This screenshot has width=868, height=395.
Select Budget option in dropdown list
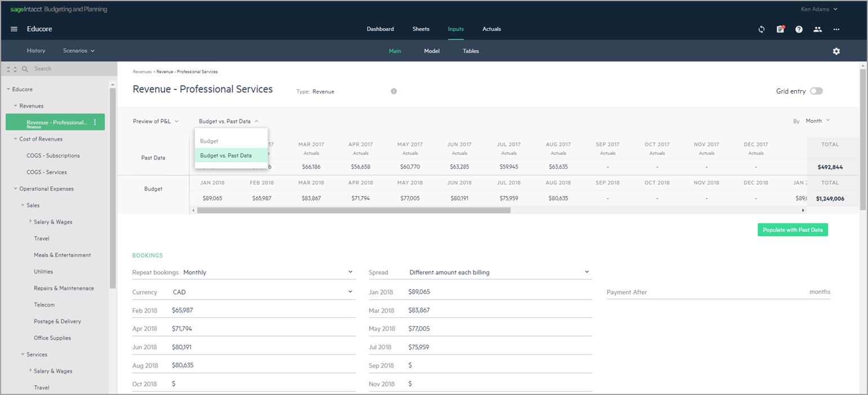(231, 141)
